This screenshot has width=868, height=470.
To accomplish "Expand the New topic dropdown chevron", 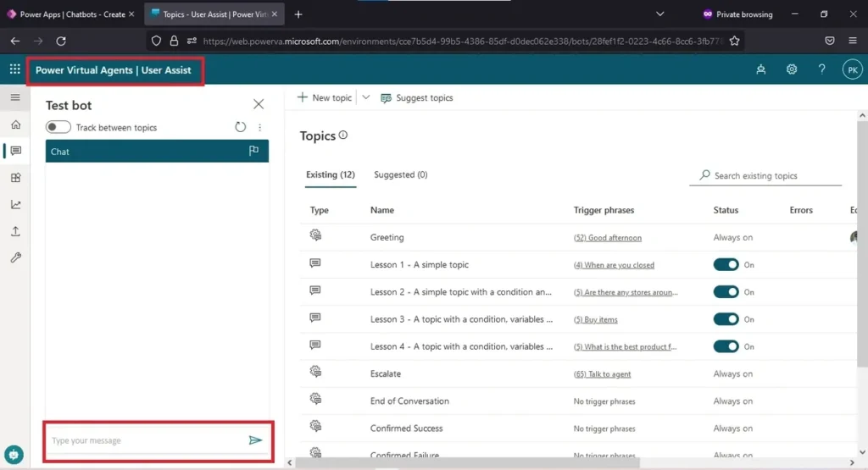I will click(366, 97).
